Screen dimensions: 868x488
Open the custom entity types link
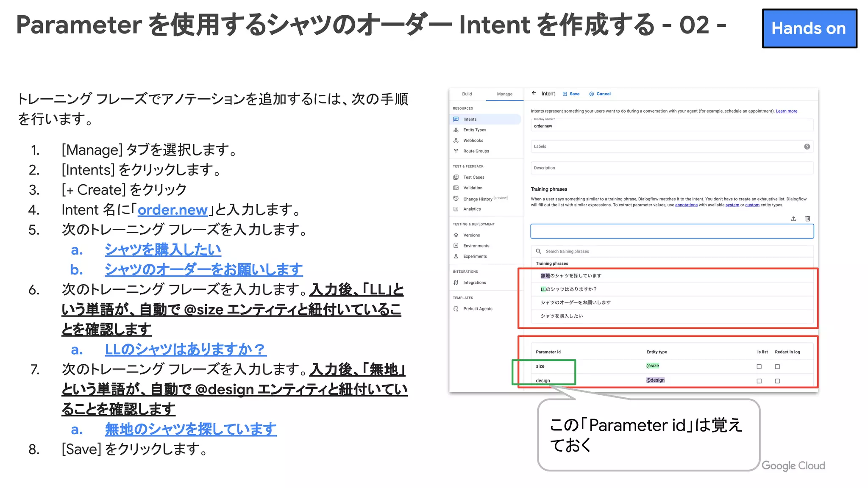click(x=752, y=205)
